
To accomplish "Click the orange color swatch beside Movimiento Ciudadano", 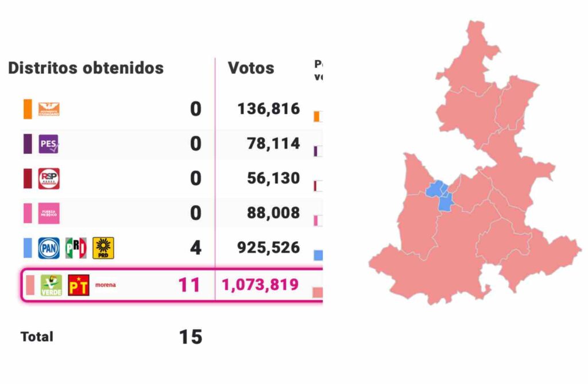I will click(28, 109).
